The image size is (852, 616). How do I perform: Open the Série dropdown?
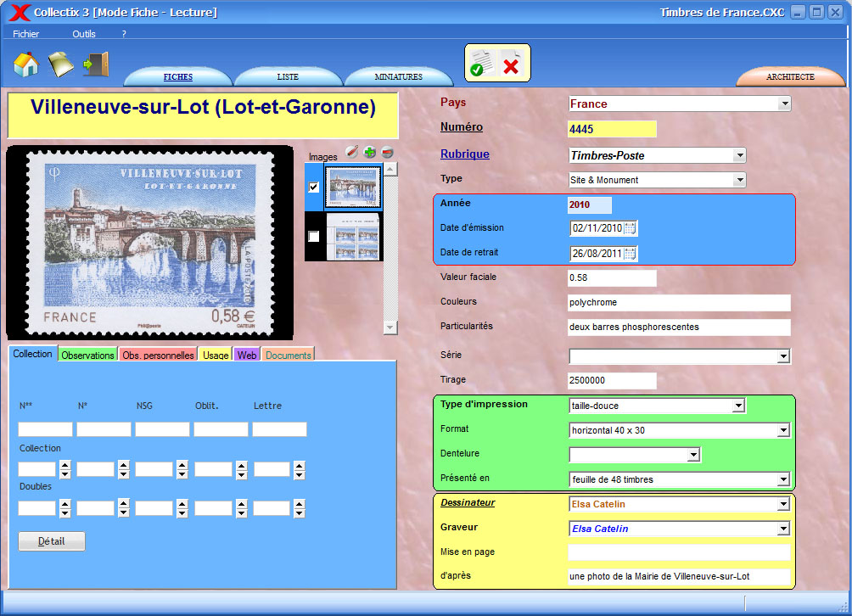(x=783, y=356)
